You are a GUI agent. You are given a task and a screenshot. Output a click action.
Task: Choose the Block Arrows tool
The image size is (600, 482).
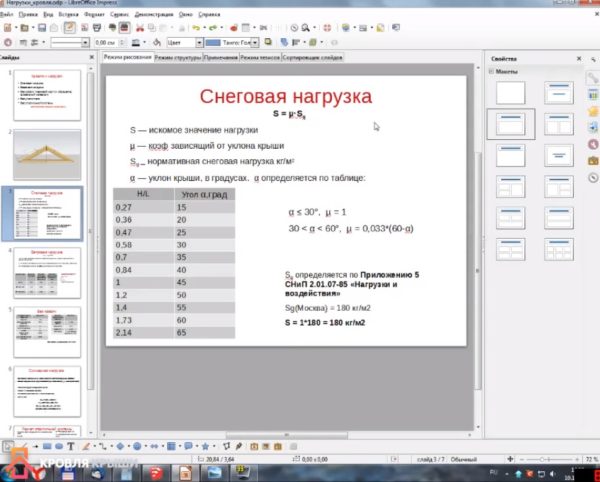click(x=154, y=446)
